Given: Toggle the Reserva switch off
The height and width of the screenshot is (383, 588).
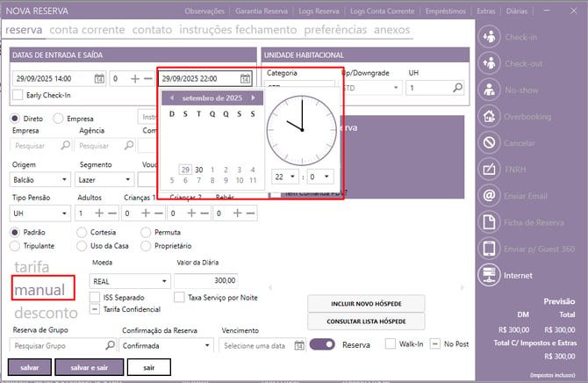Looking at the screenshot, I should pos(322,344).
